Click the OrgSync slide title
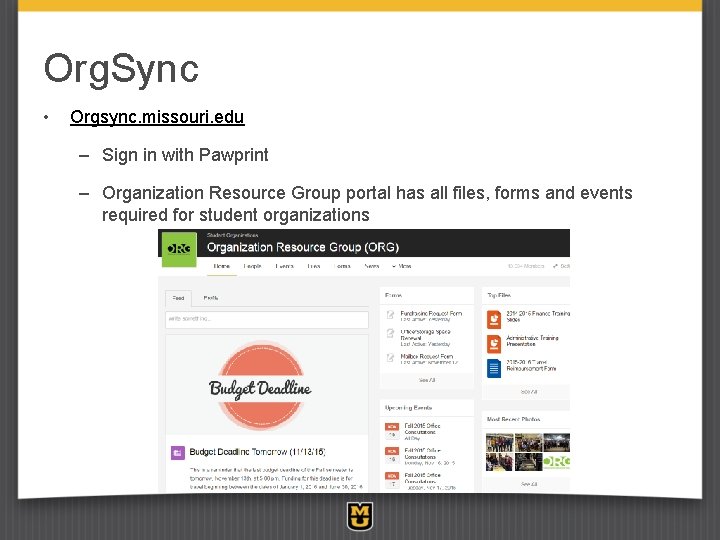Viewport: 720px width, 540px height. 121,69
